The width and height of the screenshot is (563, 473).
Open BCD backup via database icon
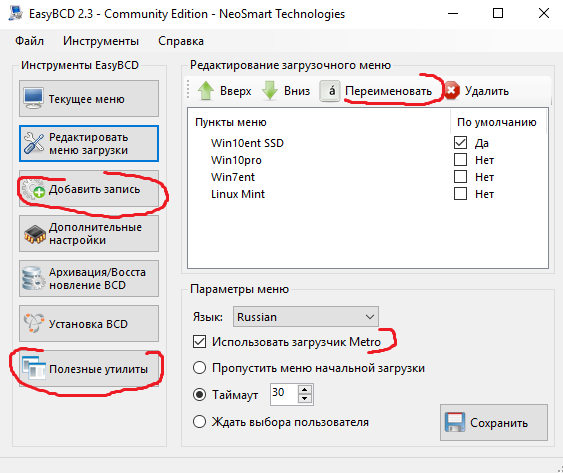coord(33,278)
